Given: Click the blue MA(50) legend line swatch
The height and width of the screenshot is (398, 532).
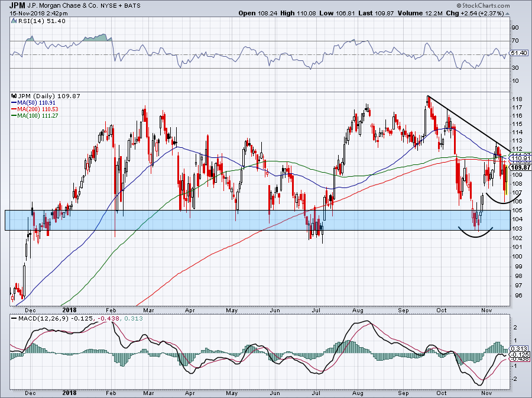Looking at the screenshot, I should tap(14, 102).
